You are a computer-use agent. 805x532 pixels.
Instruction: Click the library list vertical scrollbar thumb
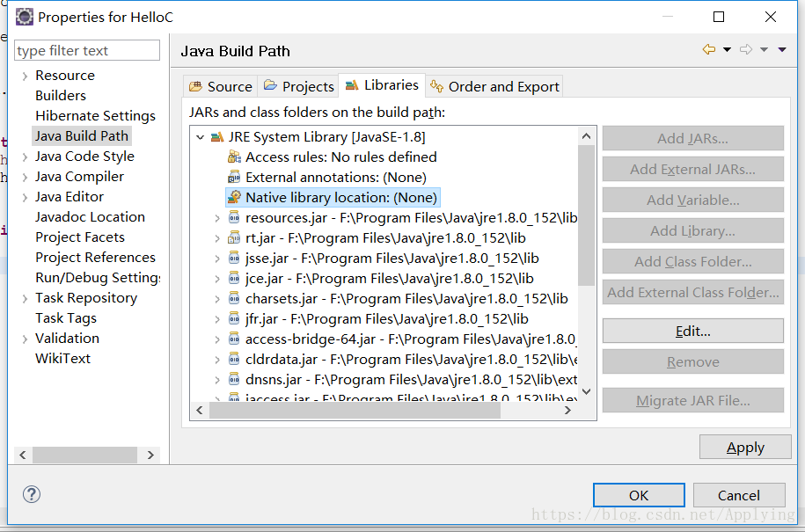click(586, 215)
